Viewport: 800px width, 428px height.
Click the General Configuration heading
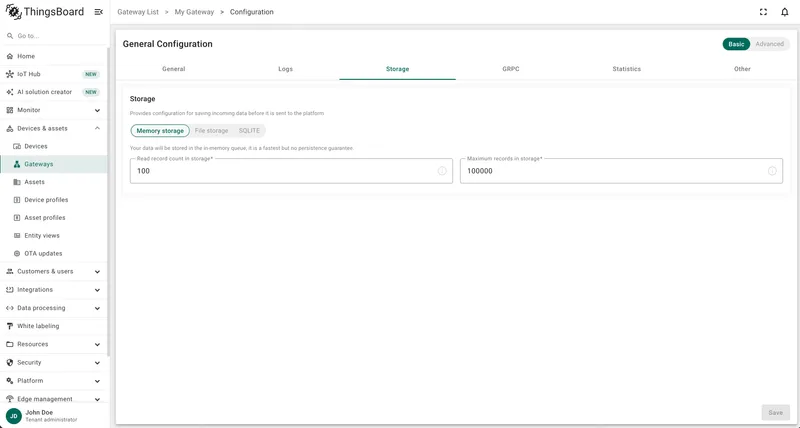(x=167, y=44)
